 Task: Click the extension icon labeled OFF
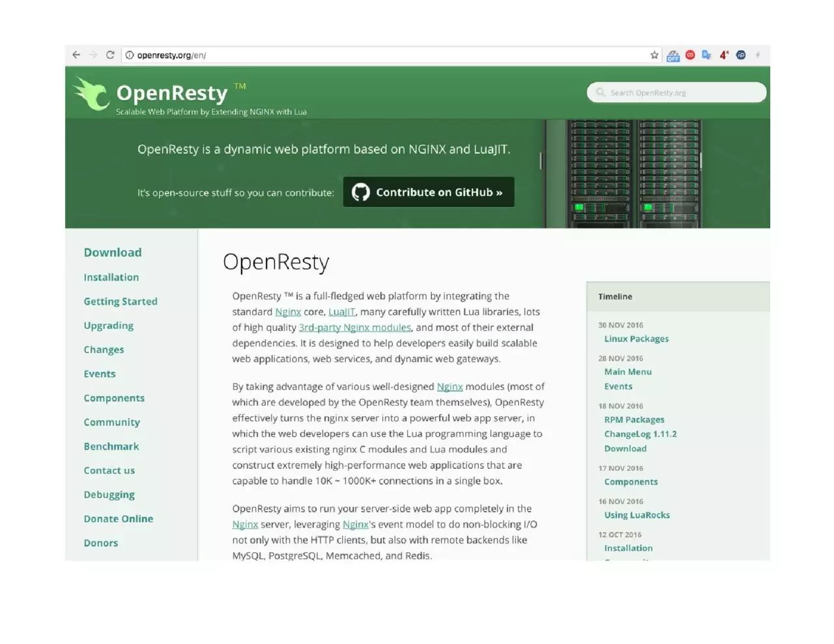[x=673, y=56]
